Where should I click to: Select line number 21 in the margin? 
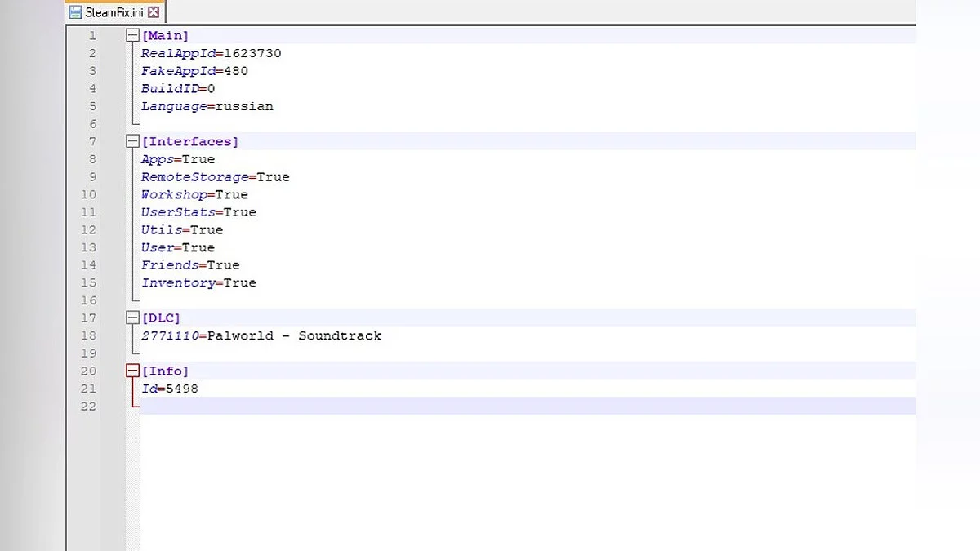click(x=87, y=389)
